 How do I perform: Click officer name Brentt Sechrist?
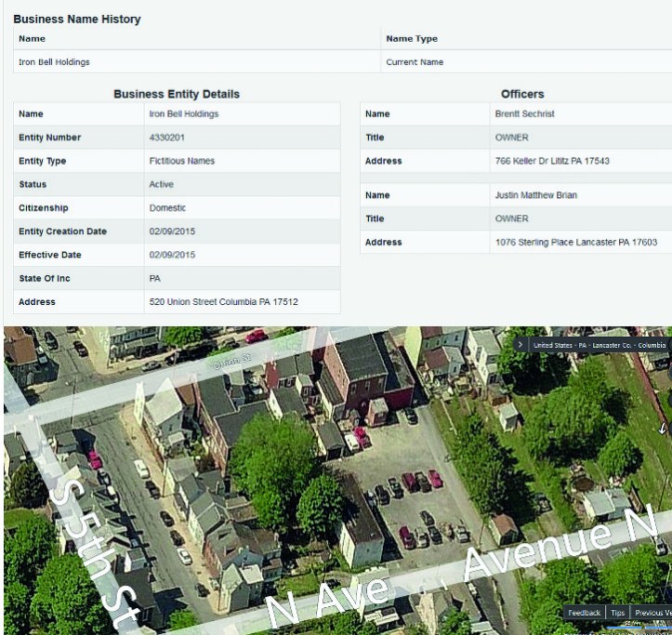click(x=526, y=114)
